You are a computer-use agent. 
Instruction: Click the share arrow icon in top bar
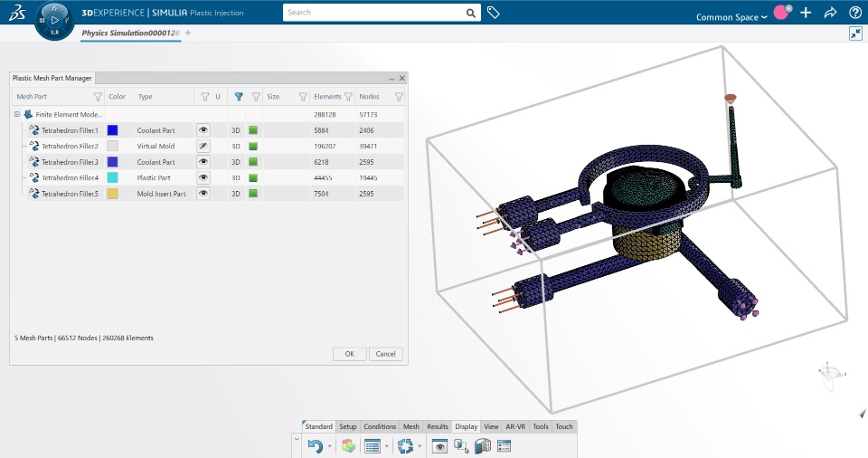[830, 14]
